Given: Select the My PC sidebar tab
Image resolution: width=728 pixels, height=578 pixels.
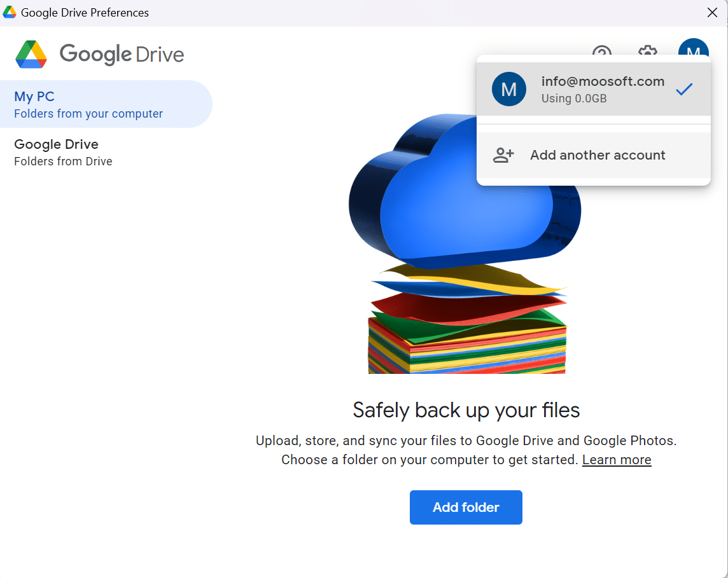Looking at the screenshot, I should [106, 104].
